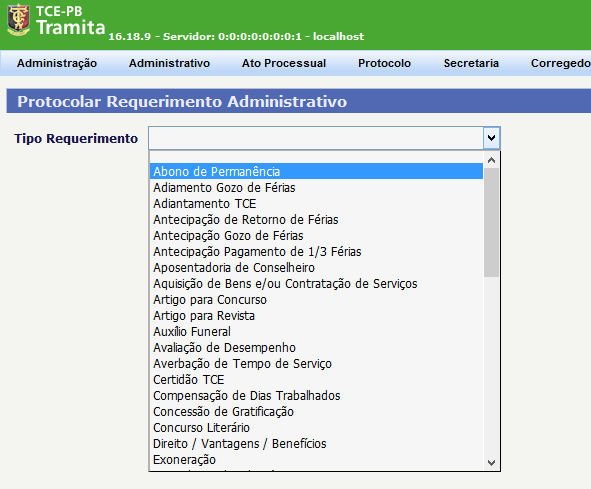Pick Auxílio Funeral in the list
The width and height of the screenshot is (591, 489).
pyautogui.click(x=316, y=332)
